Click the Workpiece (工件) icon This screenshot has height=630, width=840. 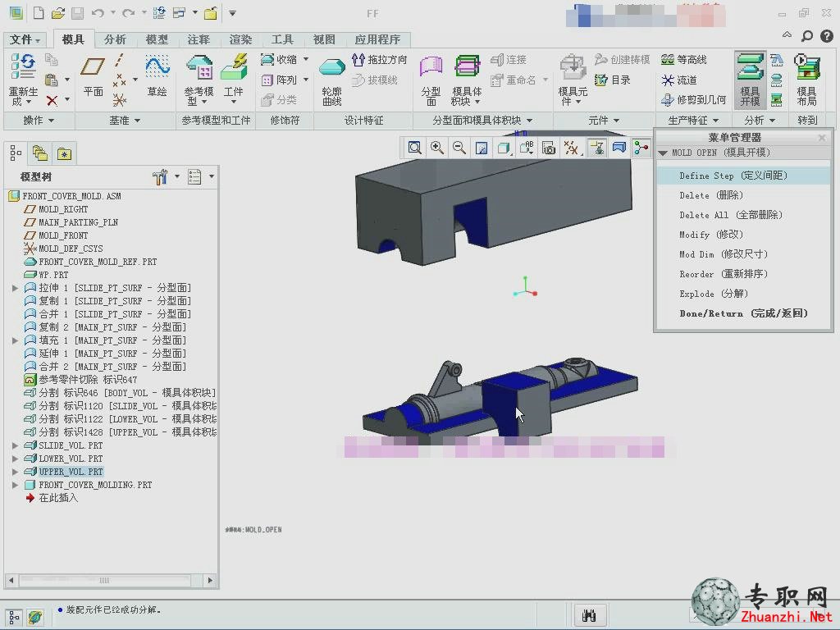[234, 67]
